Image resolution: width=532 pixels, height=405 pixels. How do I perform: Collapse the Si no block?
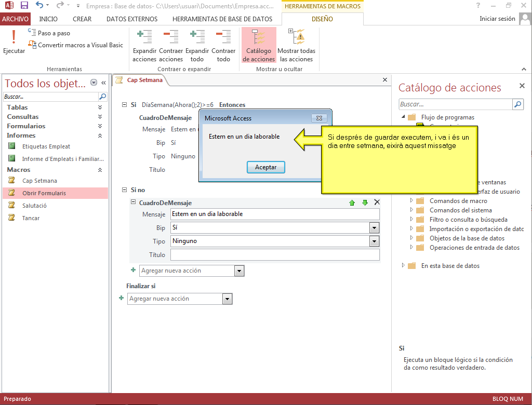coord(124,190)
